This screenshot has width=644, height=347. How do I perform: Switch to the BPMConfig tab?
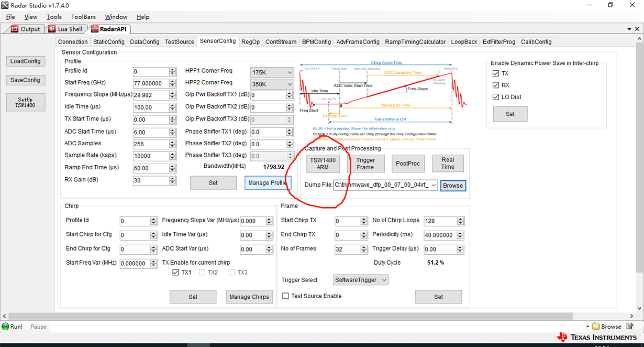(317, 42)
